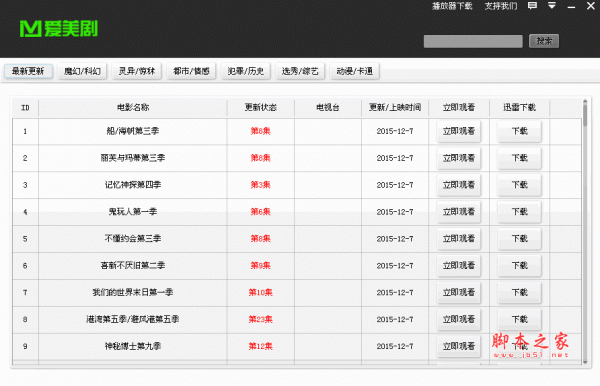Click the 第3集 update status
This screenshot has width=600, height=386.
pyautogui.click(x=261, y=185)
